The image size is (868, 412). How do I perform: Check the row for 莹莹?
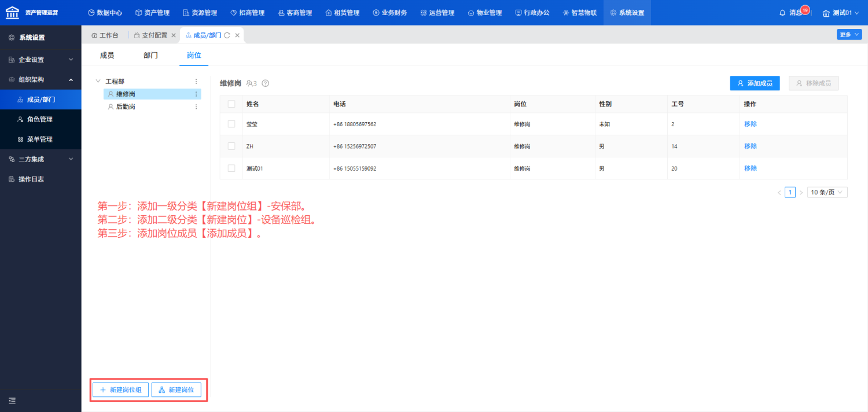pos(231,124)
